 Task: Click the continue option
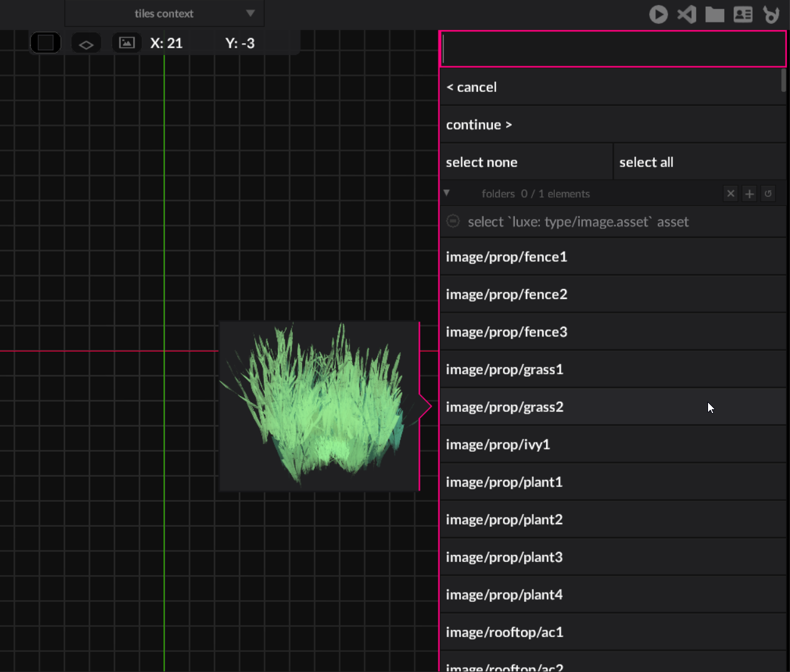(479, 125)
